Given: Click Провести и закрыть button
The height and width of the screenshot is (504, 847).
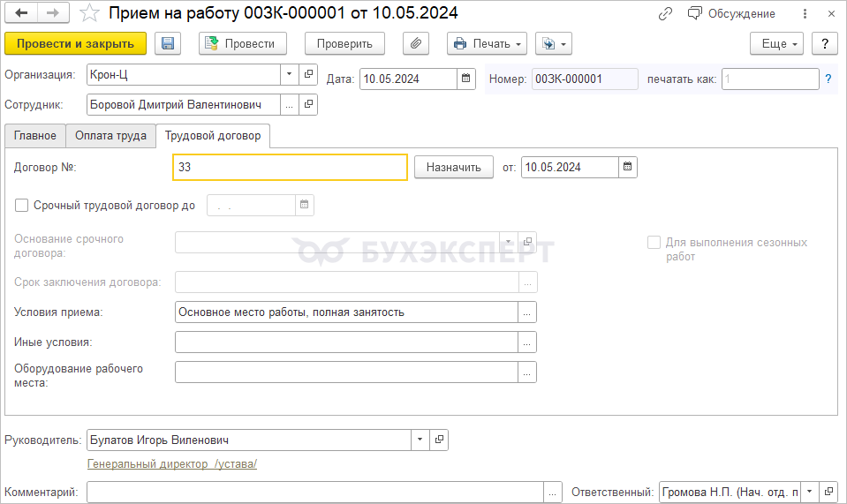Looking at the screenshot, I should pos(75,44).
